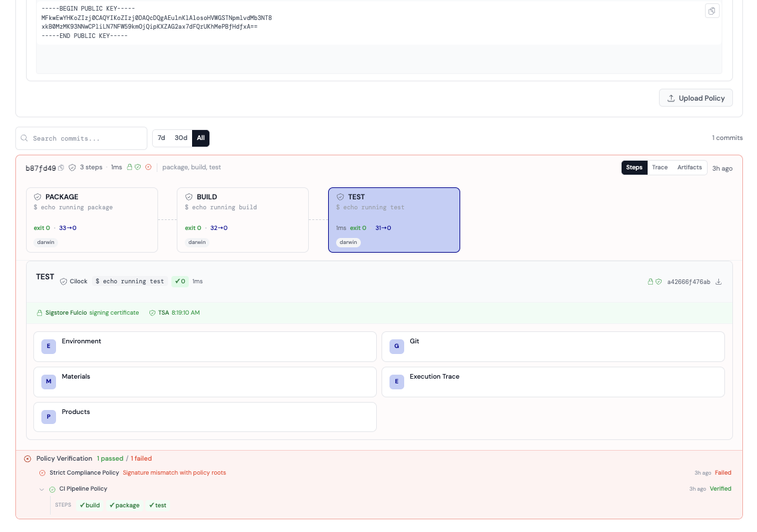The height and width of the screenshot is (532, 757).
Task: Click the Verified status label
Action: coord(720,489)
